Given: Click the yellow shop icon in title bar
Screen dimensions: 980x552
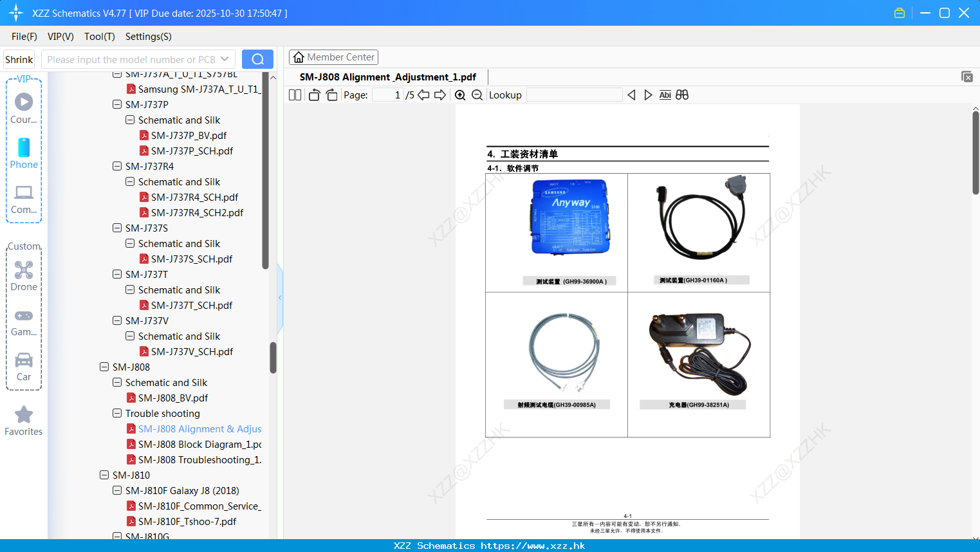Looking at the screenshot, I should click(x=900, y=13).
